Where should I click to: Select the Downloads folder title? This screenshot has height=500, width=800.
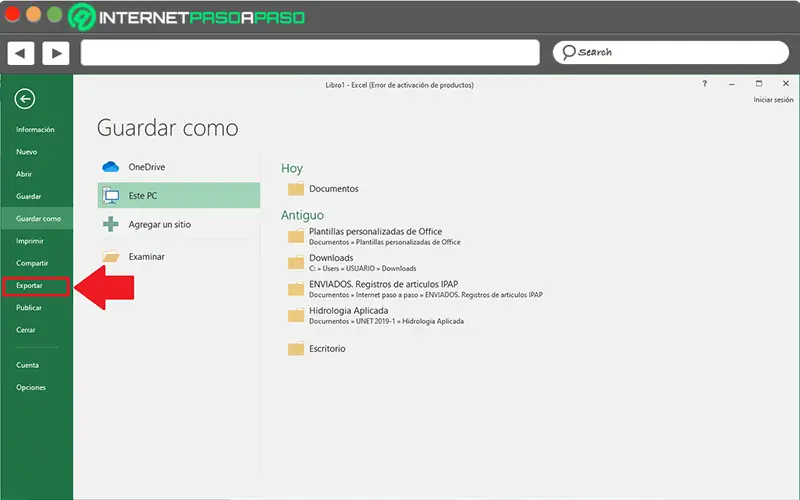331,258
